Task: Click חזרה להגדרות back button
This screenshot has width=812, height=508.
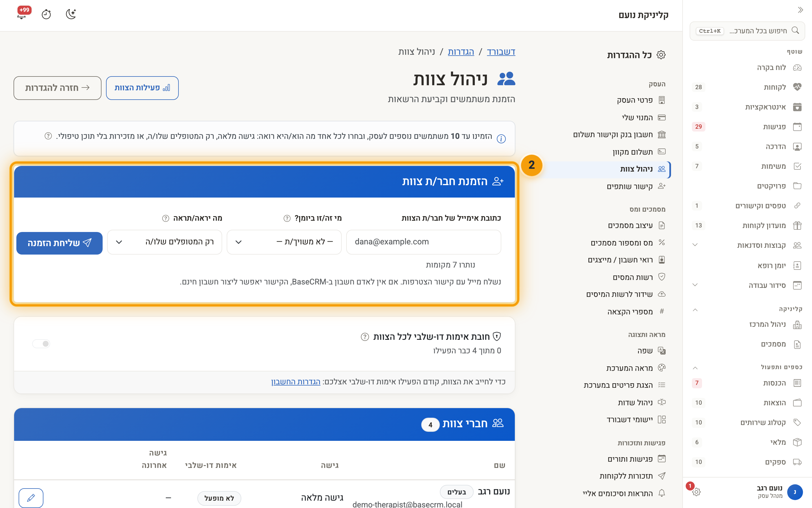Action: pos(58,88)
